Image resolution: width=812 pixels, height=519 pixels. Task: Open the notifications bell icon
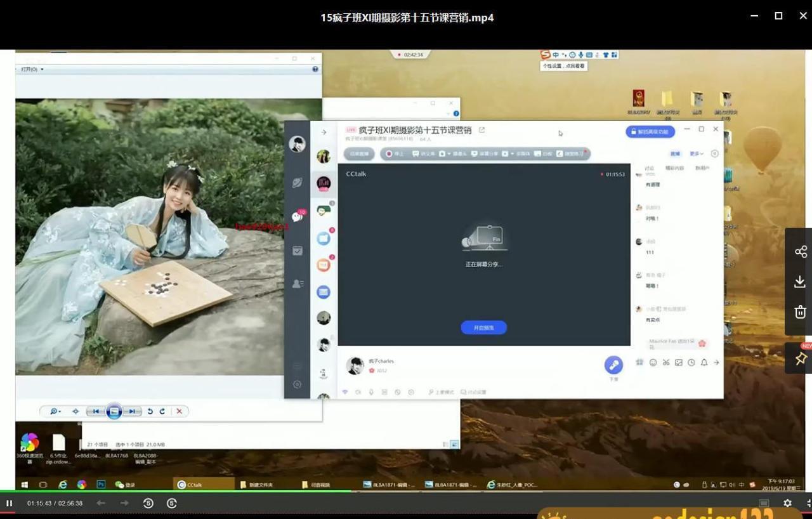pos(704,362)
